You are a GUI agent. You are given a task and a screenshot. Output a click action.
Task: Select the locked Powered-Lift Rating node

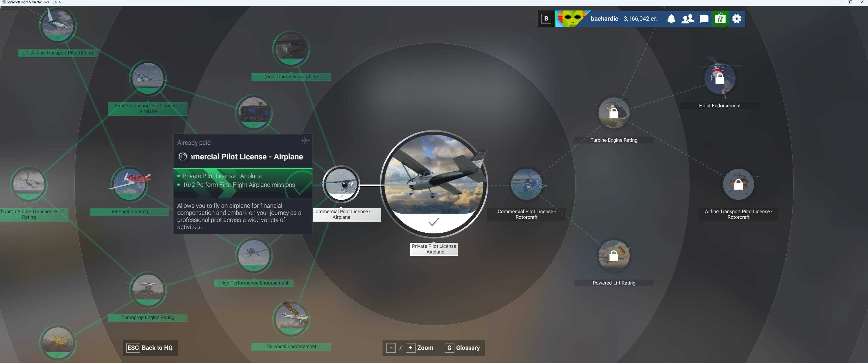[614, 256]
